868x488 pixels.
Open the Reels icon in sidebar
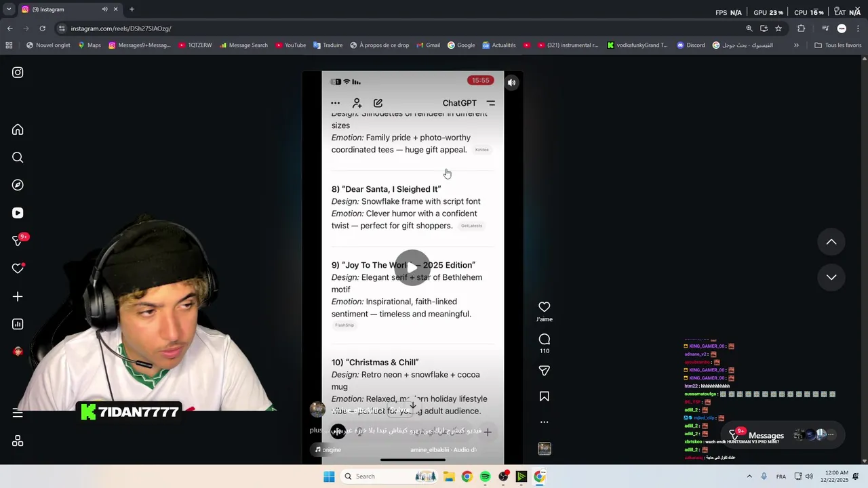[18, 213]
